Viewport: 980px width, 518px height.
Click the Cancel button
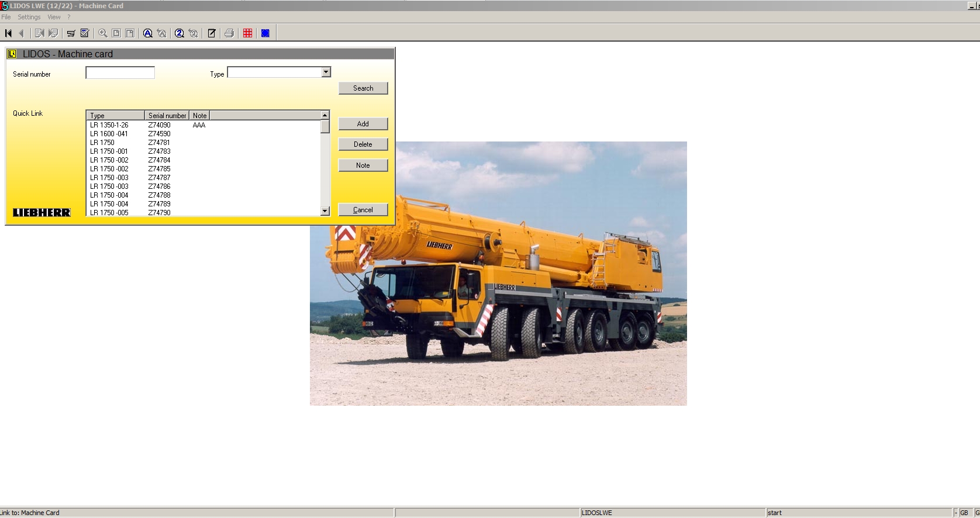click(363, 210)
